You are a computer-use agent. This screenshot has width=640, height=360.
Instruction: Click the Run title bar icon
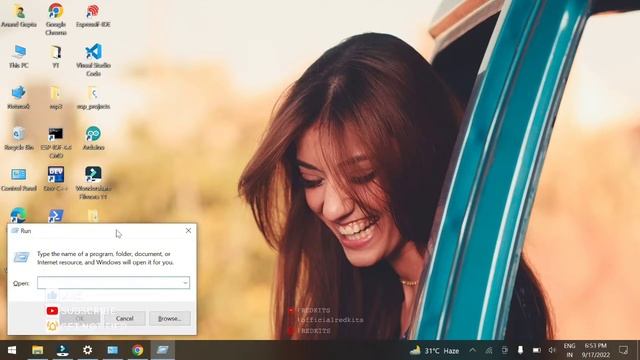tap(15, 231)
